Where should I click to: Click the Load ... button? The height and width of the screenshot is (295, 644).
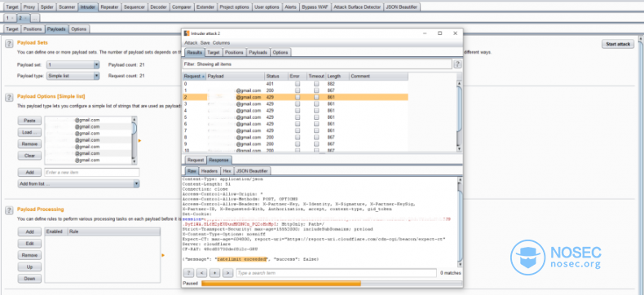tap(29, 133)
